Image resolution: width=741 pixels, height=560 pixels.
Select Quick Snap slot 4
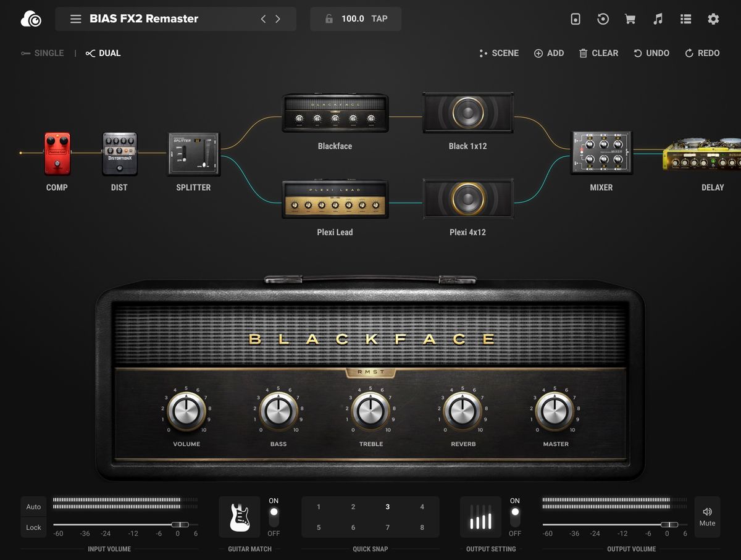[422, 507]
